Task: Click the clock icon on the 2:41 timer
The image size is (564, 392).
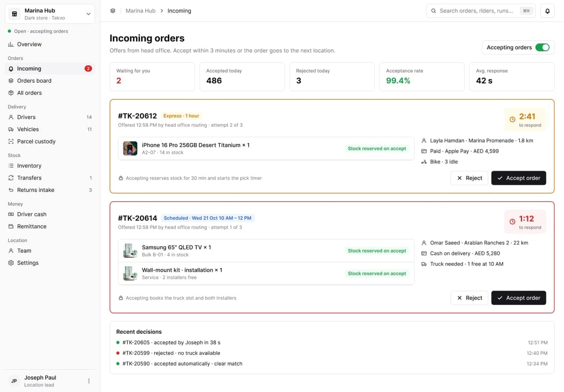Action: [512, 119]
